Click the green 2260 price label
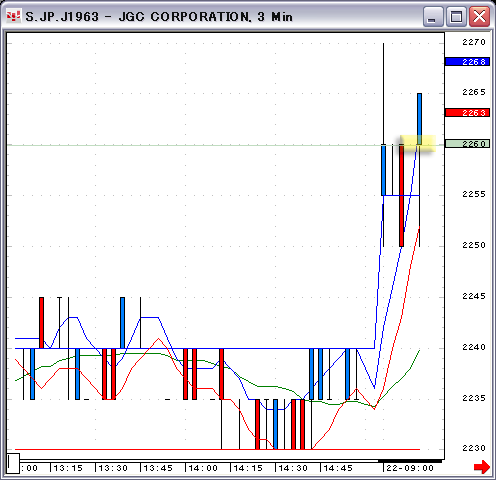Image resolution: width=496 pixels, height=480 pixels. (467, 144)
